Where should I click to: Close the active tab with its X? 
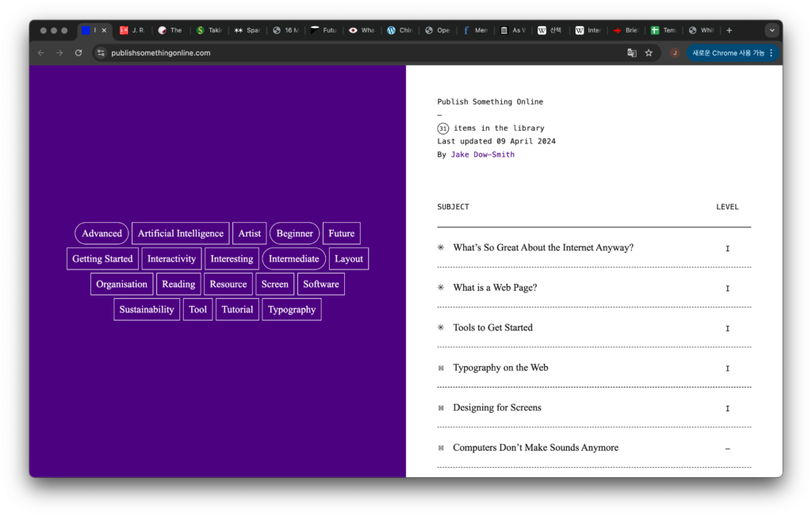click(x=104, y=30)
